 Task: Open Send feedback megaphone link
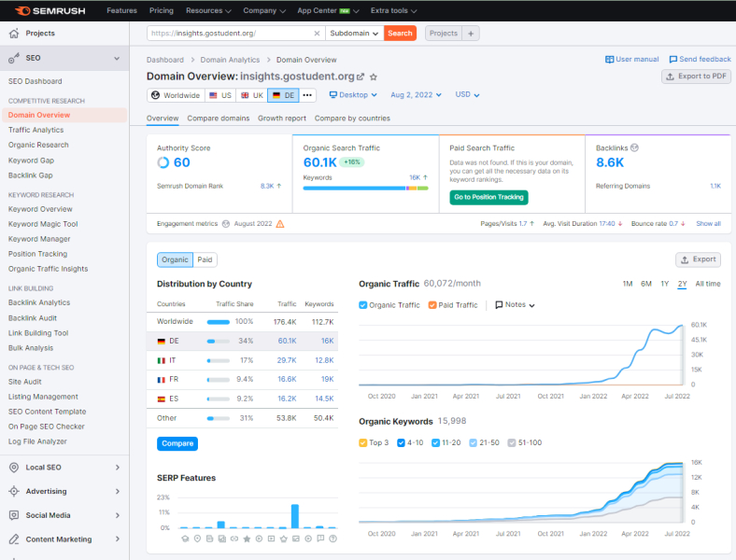(x=700, y=59)
